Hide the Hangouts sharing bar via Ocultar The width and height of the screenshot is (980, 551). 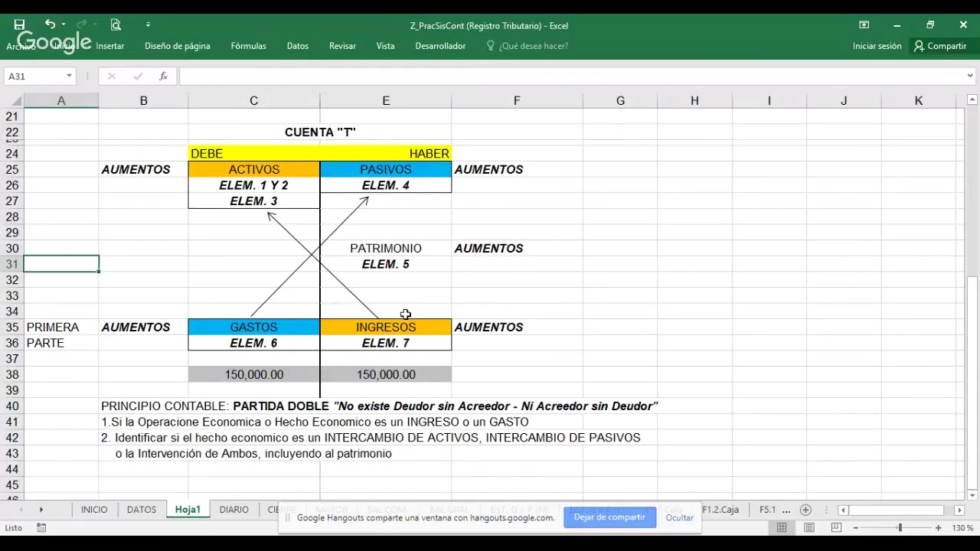(679, 518)
